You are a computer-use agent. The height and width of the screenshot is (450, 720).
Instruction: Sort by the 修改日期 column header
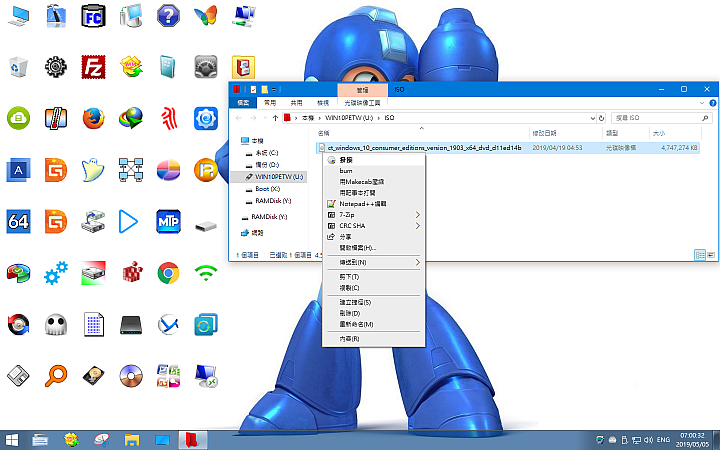565,133
